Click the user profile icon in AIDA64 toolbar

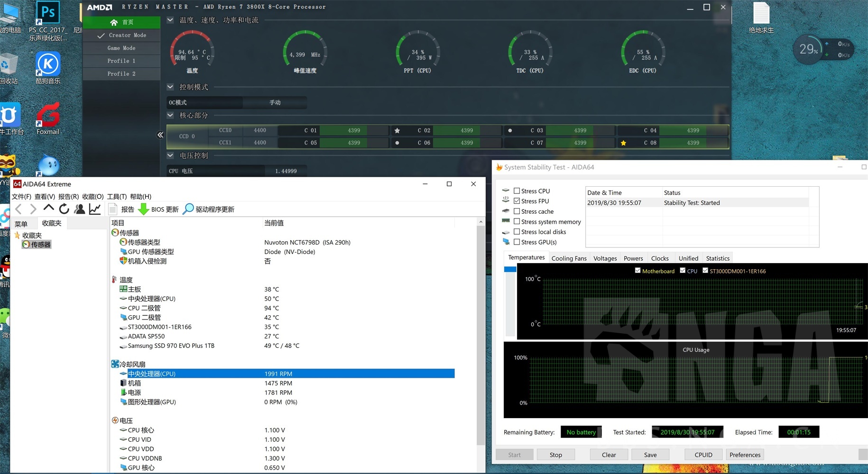tap(80, 209)
